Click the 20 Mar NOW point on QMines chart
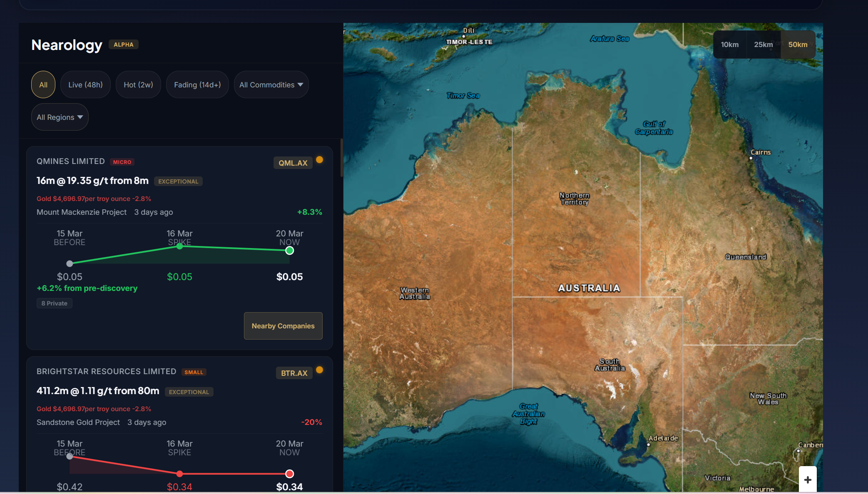The image size is (868, 494). pos(289,251)
